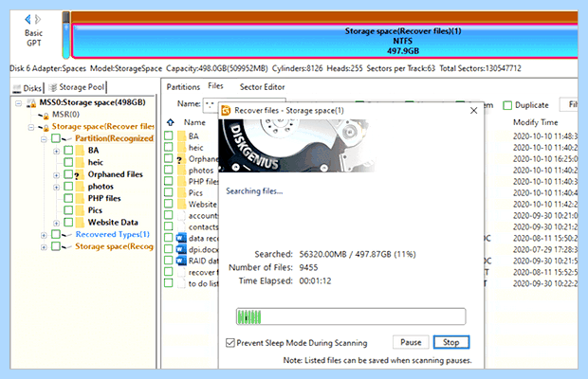
Task: Click the DiskGenius icon in dialog title
Action: pos(226,111)
